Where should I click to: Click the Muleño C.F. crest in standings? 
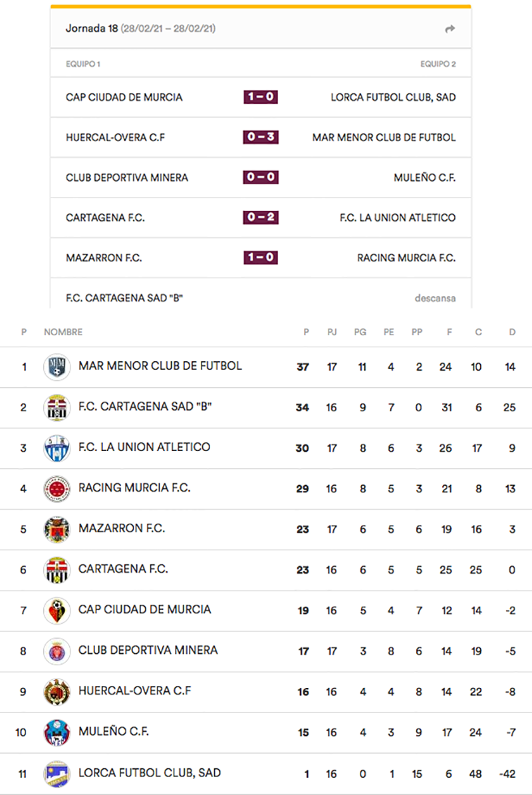tap(57, 732)
